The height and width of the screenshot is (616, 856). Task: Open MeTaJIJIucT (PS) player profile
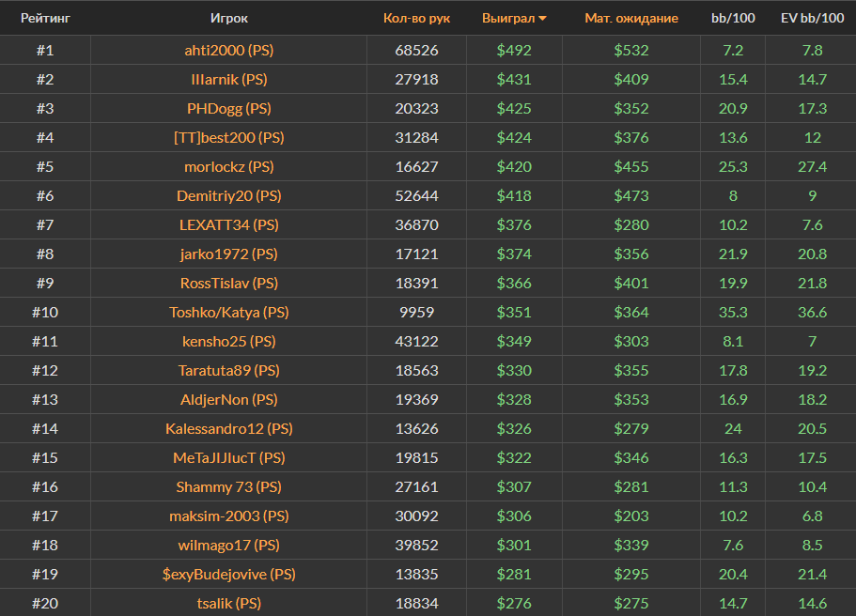pyautogui.click(x=229, y=457)
